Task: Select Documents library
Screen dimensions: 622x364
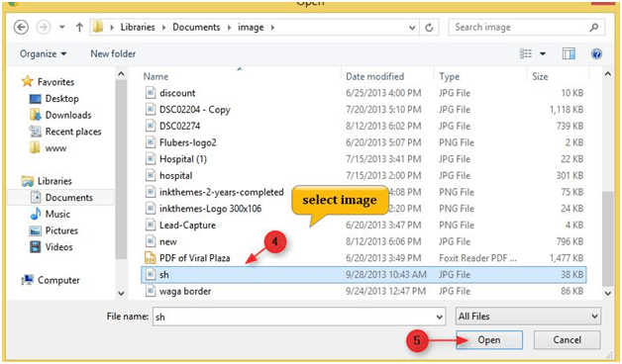Action: pyautogui.click(x=69, y=197)
